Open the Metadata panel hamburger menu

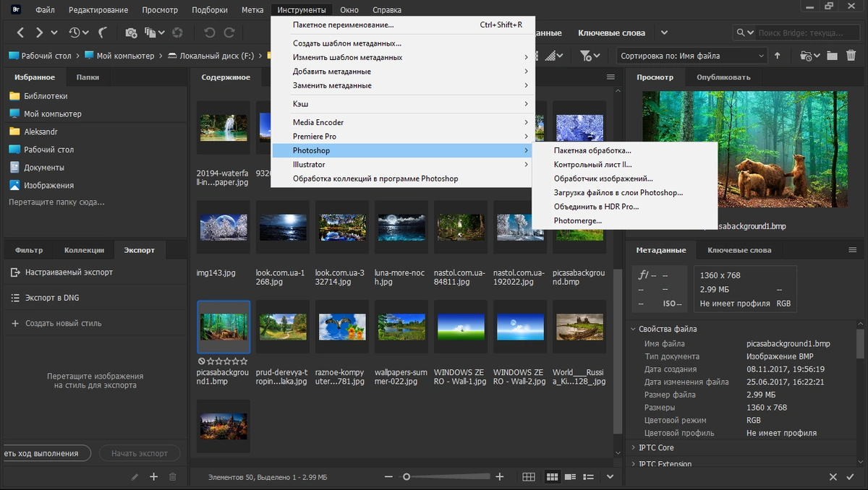point(852,250)
